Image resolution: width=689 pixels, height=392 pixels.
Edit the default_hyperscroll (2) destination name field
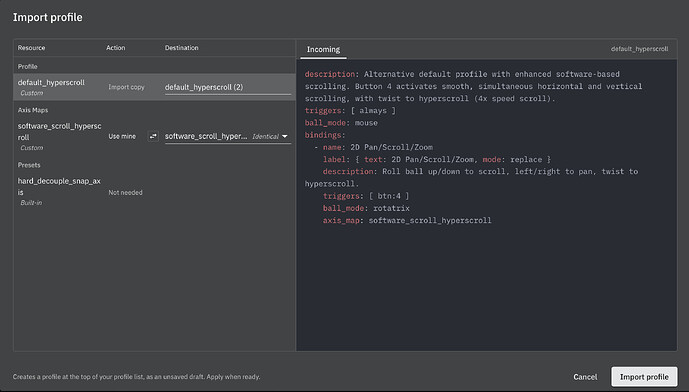coord(228,87)
